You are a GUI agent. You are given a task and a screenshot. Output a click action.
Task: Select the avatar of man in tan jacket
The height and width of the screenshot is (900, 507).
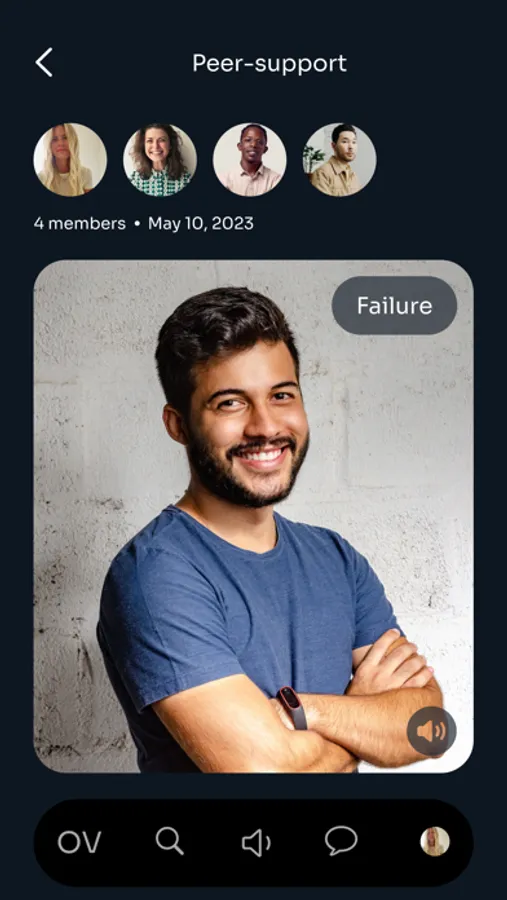pyautogui.click(x=339, y=160)
